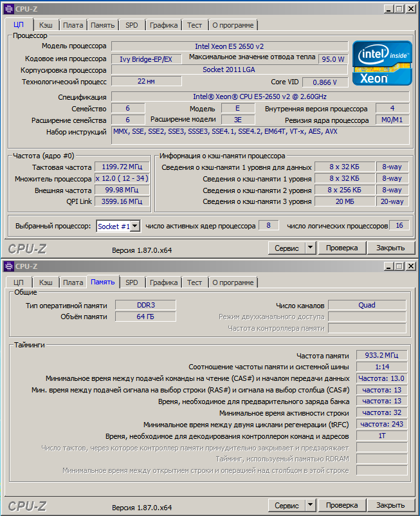The image size is (420, 516).
Task: Click Проверка button in top window
Action: click(x=342, y=248)
